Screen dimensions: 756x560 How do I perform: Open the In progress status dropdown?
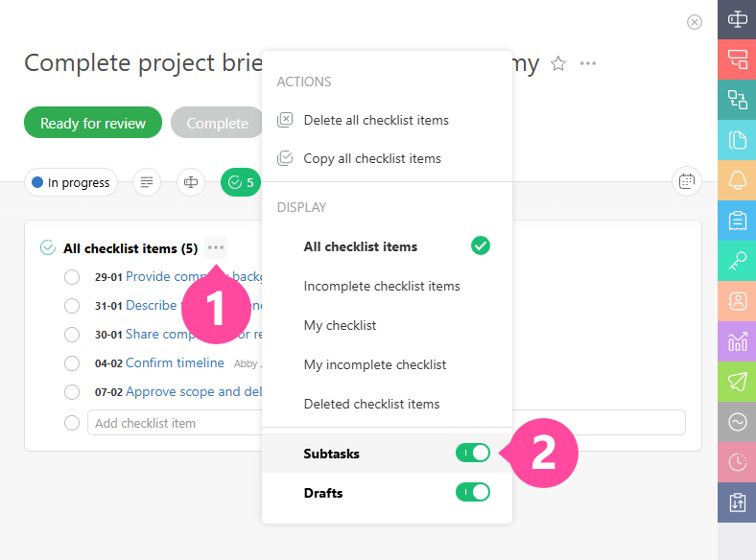point(70,182)
